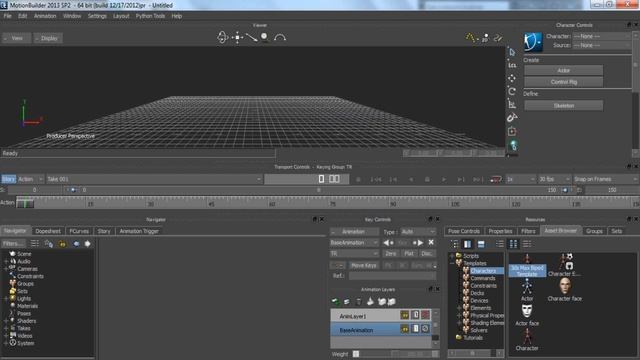Activate the Translate tool in the viewer toolbar

tap(512, 78)
